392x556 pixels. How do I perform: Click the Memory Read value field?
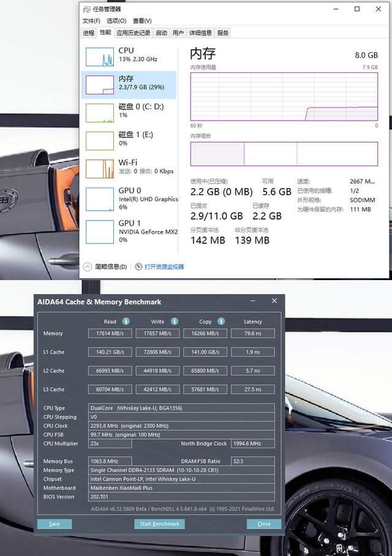pos(110,333)
